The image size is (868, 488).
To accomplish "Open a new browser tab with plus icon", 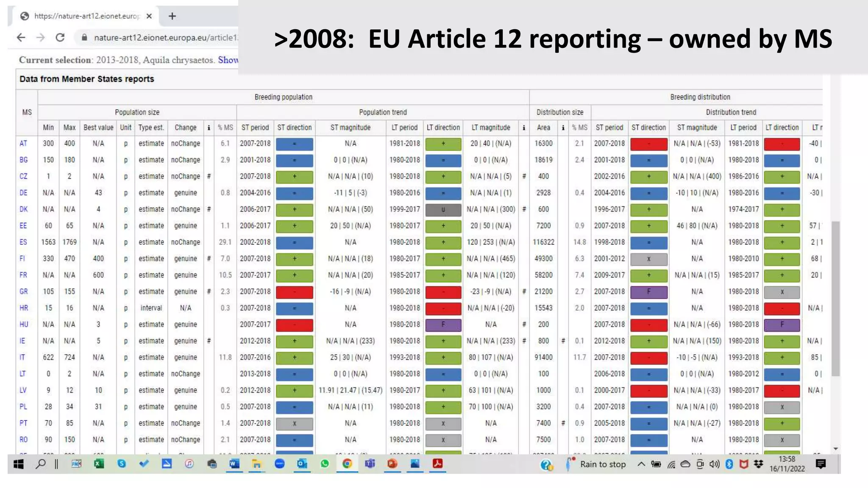I will 172,16.
